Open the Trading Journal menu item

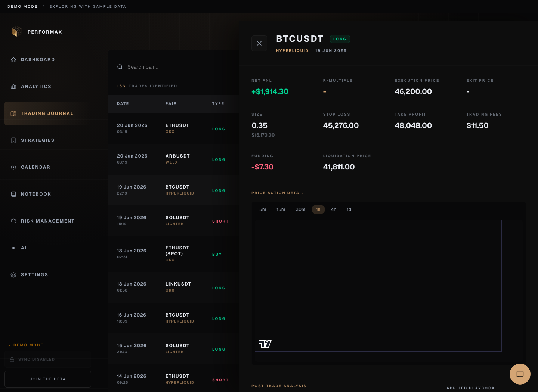pyautogui.click(x=48, y=113)
